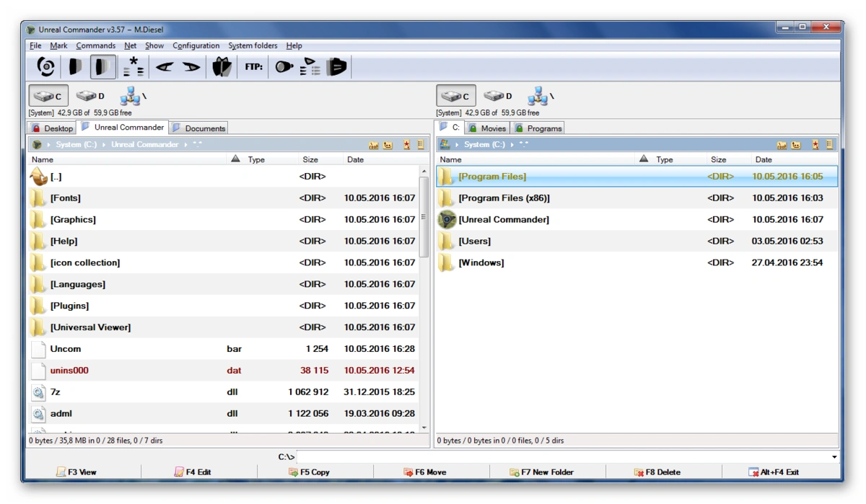Viewport: 866px width, 504px height.
Task: Sort right panel by Type column
Action: [664, 159]
